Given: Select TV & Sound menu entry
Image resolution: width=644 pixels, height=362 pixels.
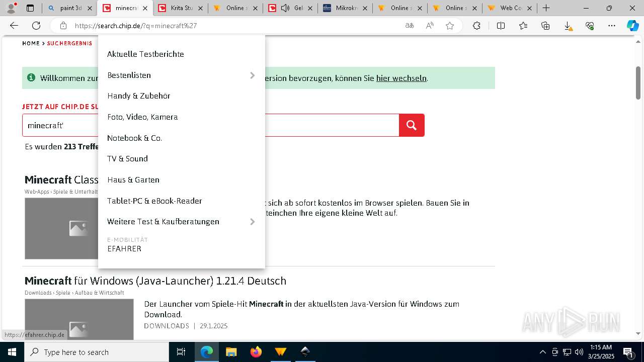Looking at the screenshot, I should click(127, 159).
